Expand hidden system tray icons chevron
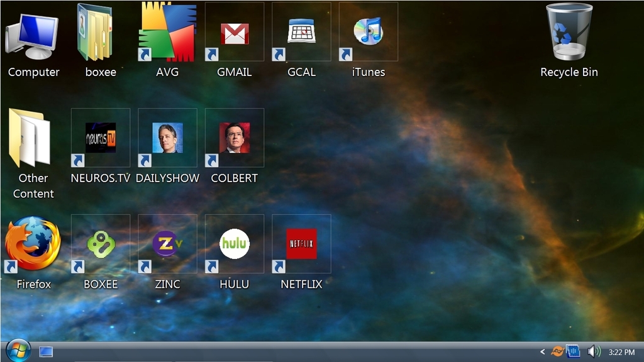Image resolution: width=644 pixels, height=362 pixels. 543,352
